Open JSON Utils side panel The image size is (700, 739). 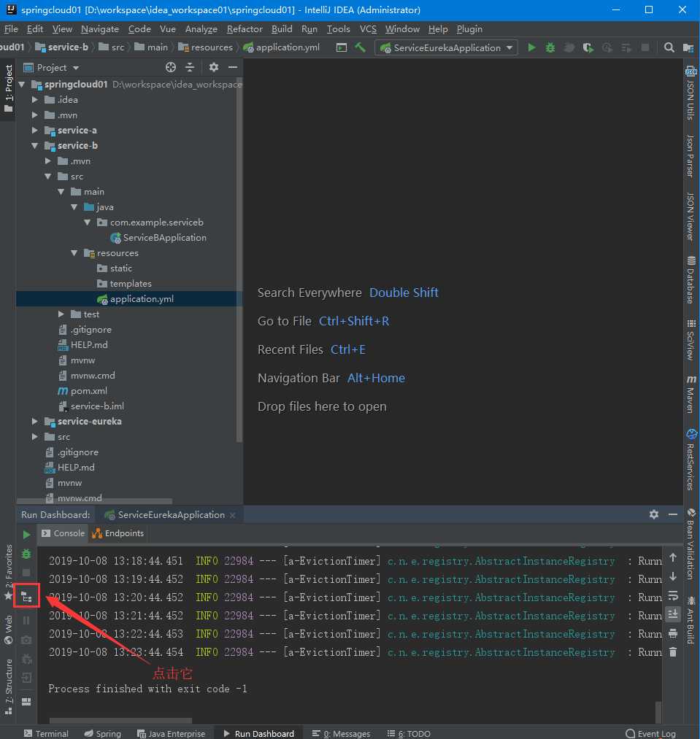(x=691, y=93)
